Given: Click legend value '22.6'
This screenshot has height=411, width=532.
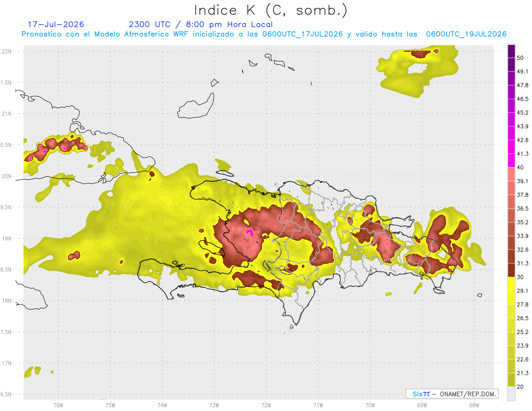Looking at the screenshot, I should (523, 359).
